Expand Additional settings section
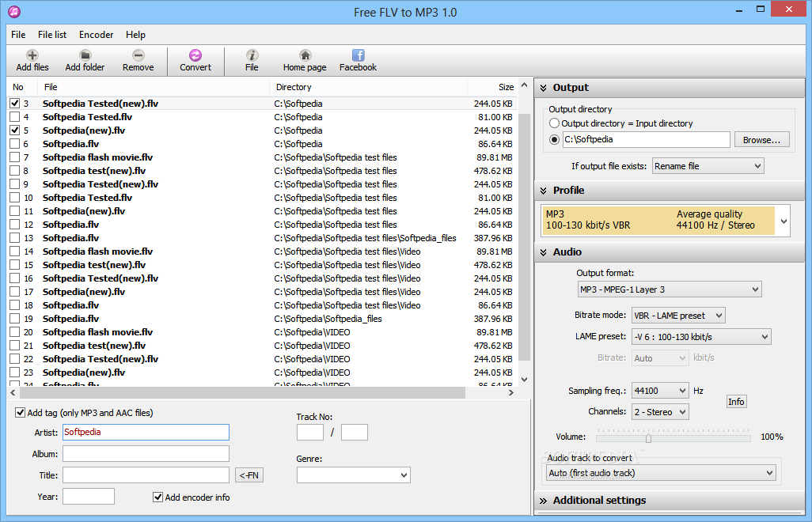This screenshot has width=812, height=522. [543, 501]
